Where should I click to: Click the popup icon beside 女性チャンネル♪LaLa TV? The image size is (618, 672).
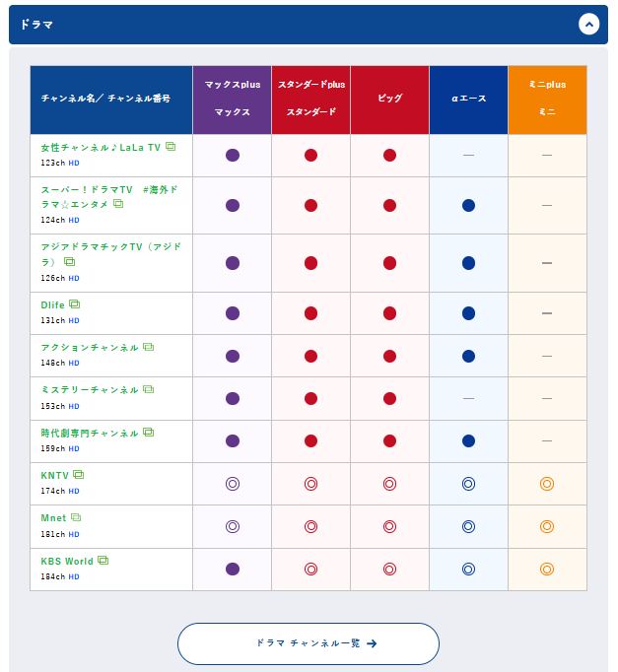171,147
